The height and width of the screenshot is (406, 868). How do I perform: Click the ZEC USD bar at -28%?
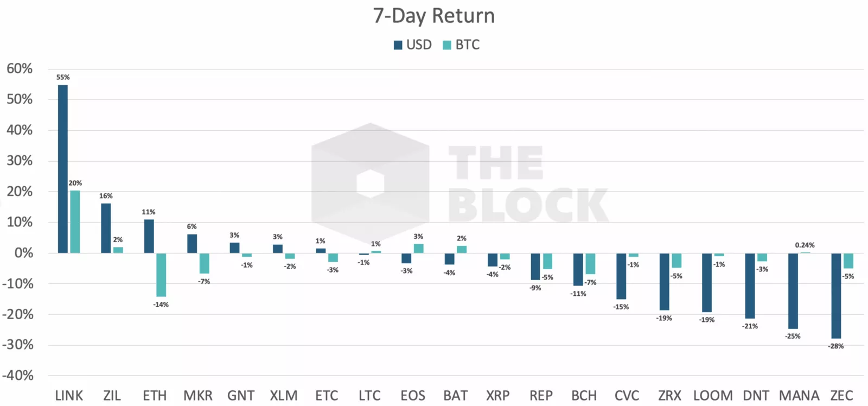tap(836, 296)
